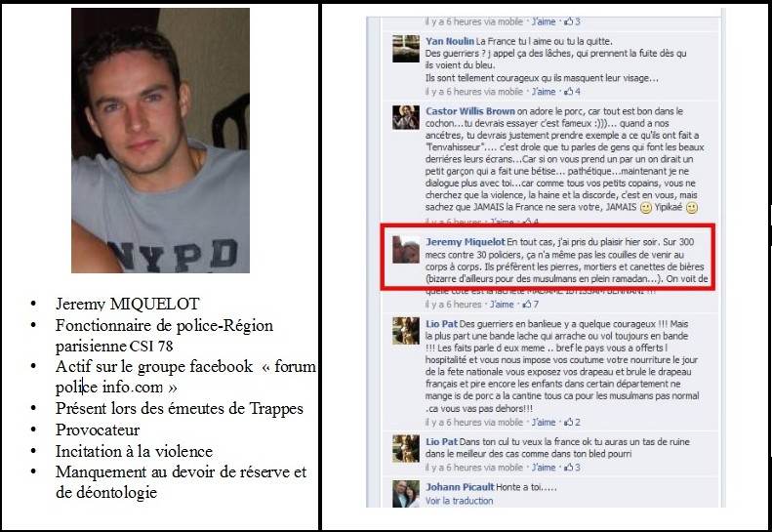Viewport: 772px width, 532px height.
Task: Click J'aime under Jeremy Miquelot's comment
Action: pos(502,305)
